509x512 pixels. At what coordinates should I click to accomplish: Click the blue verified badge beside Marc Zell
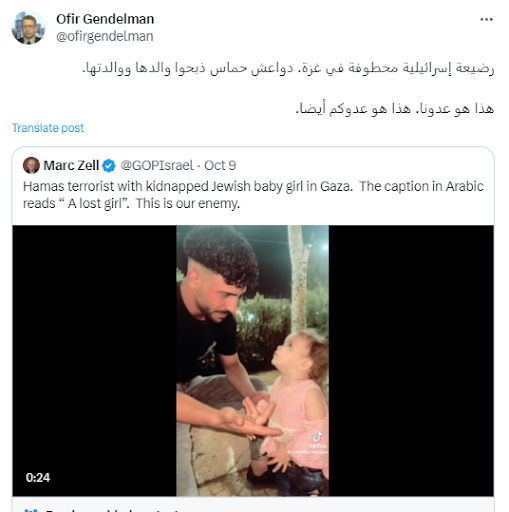click(x=109, y=166)
